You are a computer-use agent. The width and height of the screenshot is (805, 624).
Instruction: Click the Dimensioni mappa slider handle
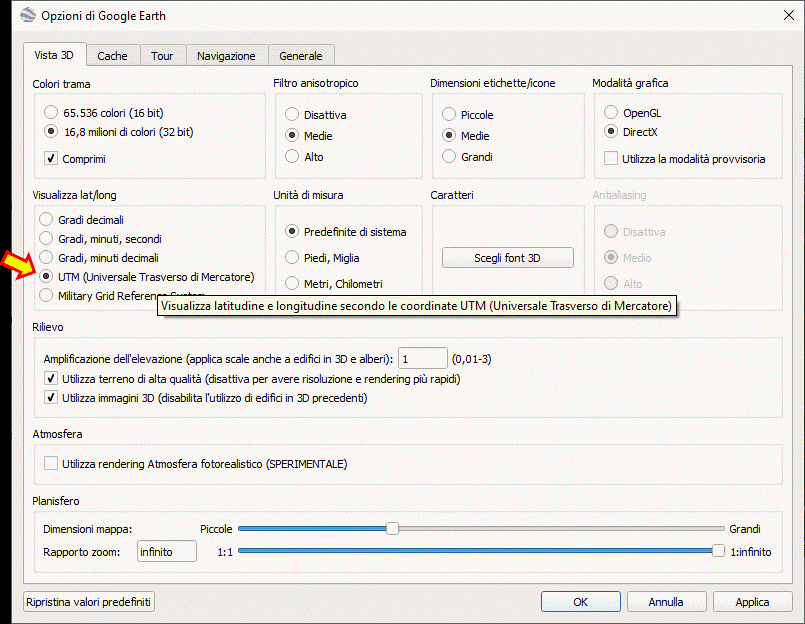click(392, 528)
